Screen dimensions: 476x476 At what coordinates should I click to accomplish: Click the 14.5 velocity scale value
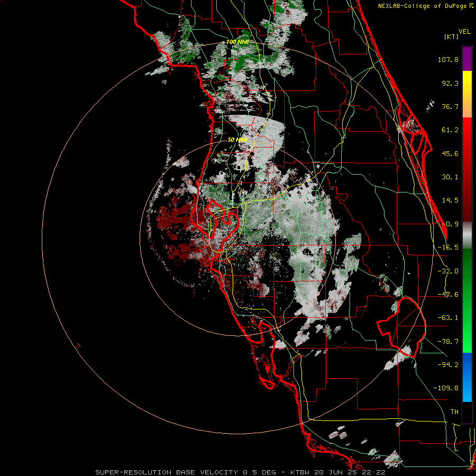[x=450, y=200]
